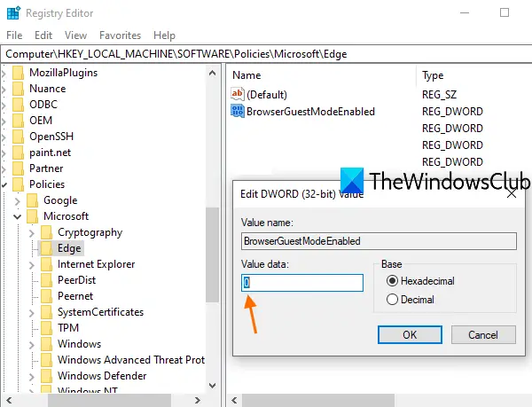Screen dimensions: 532x407
Task: Expand the Windows key
Action: (32, 344)
